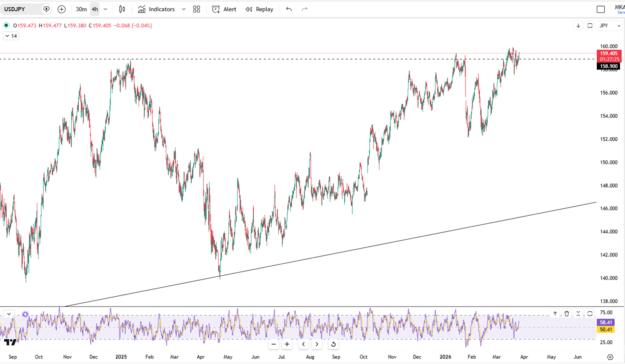Reset the chart view
This screenshot has height=364, width=625.
333,344
